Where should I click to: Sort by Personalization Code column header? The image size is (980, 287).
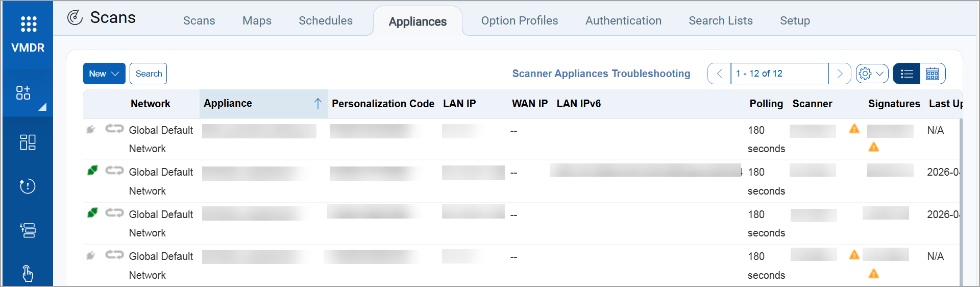(383, 104)
